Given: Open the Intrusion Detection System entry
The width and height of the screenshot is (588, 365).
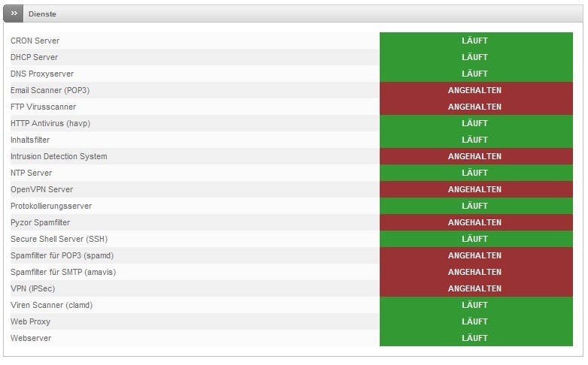Looking at the screenshot, I should pyautogui.click(x=59, y=156).
